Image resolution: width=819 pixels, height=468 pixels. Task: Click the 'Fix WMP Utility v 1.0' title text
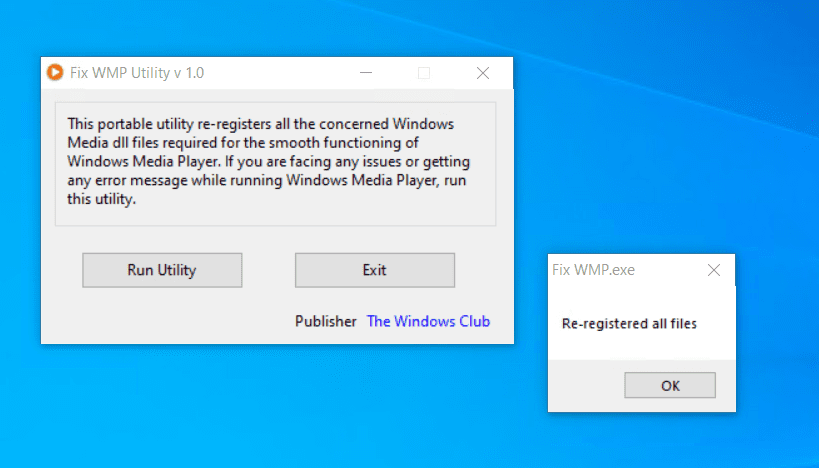(x=137, y=73)
